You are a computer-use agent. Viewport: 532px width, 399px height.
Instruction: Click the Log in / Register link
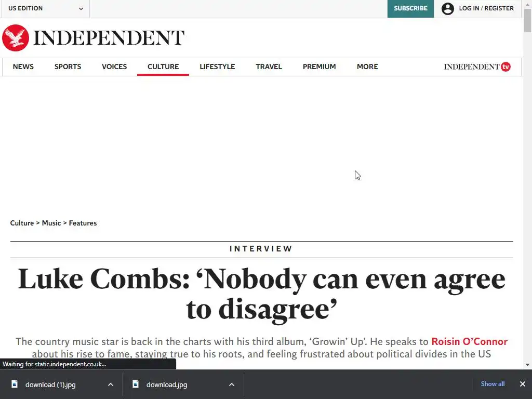point(486,8)
